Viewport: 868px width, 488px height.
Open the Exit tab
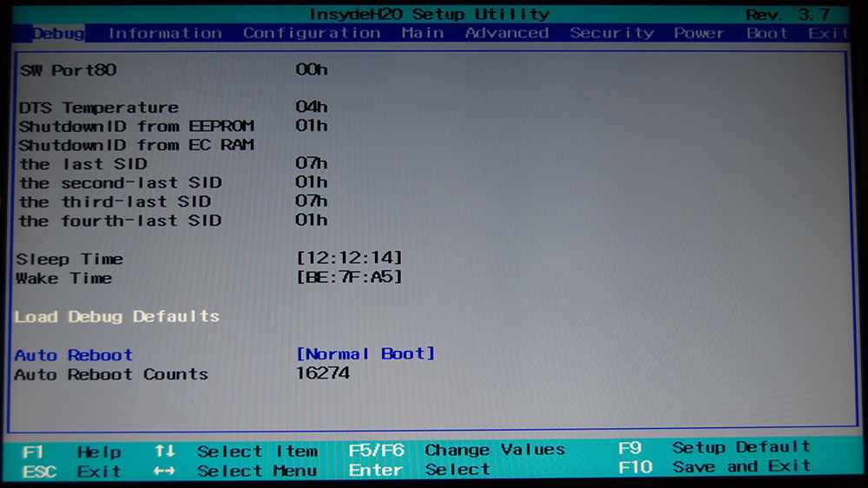pos(827,33)
